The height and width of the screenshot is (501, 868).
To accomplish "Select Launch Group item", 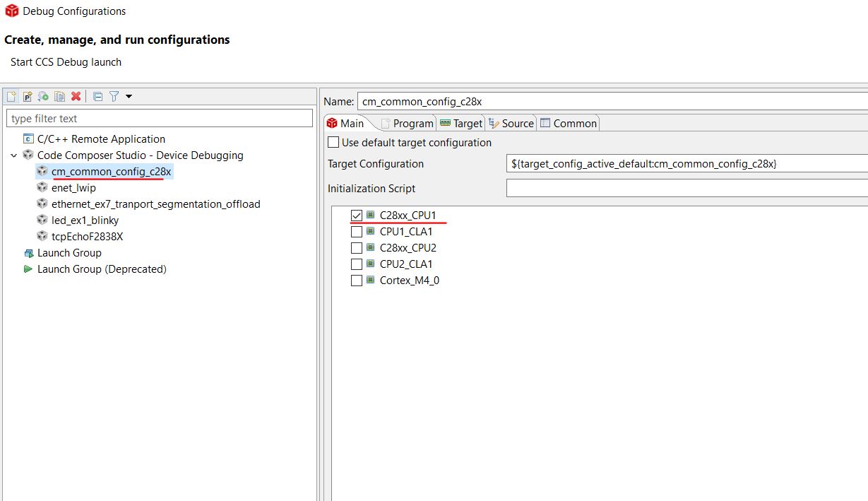I will [x=69, y=253].
